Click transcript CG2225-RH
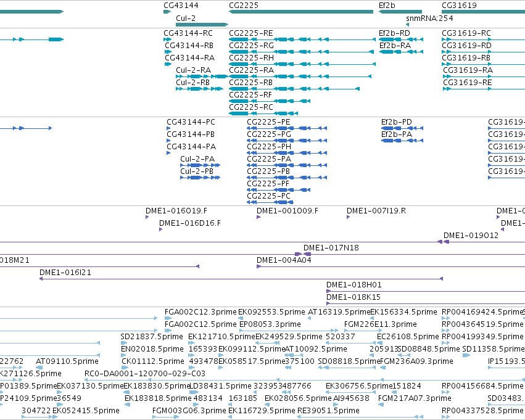Viewport: 525px width, 420px height. pyautogui.click(x=252, y=58)
